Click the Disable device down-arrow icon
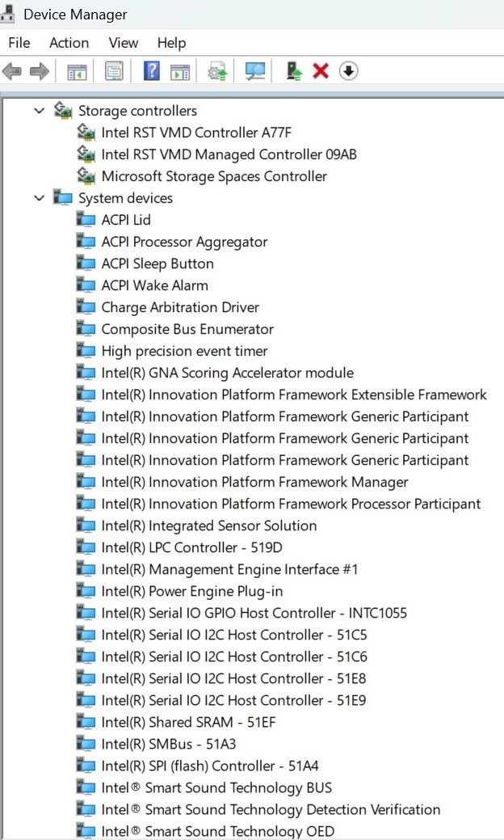The height and width of the screenshot is (840, 504). click(x=348, y=70)
